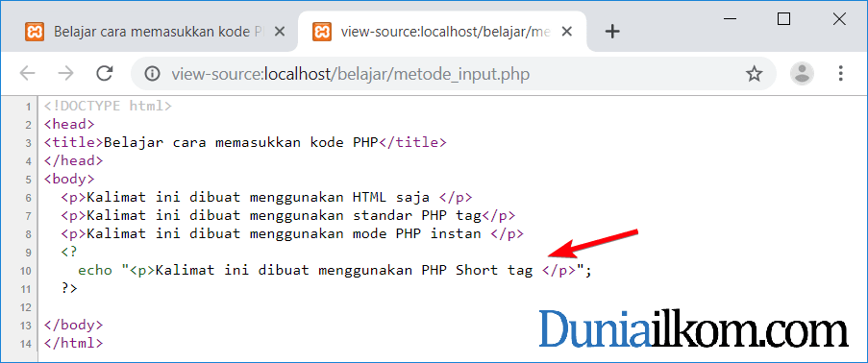This screenshot has height=363, width=868.
Task: Click the '<title>' line with 'Belajar cara memasukkan kode PHP'
Action: tap(245, 142)
